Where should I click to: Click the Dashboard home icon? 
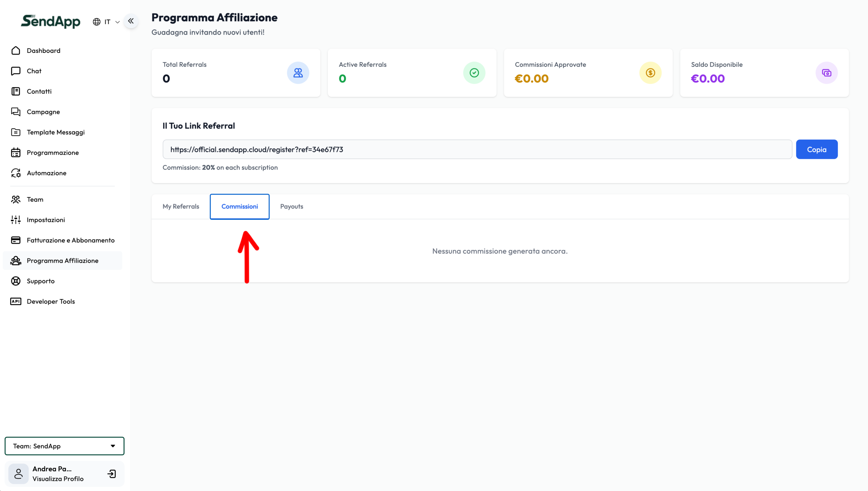coord(16,51)
